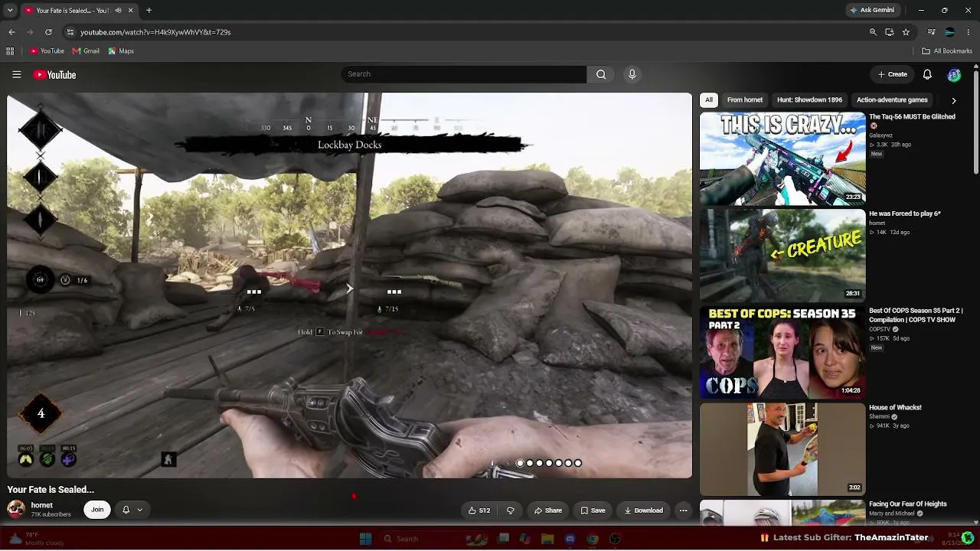Open the Gmail bookmark
This screenshot has width=980, height=551.
(x=86, y=51)
